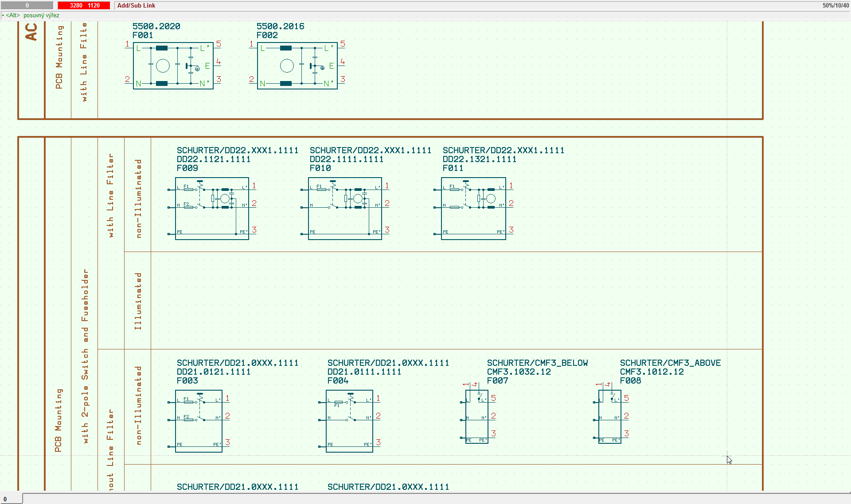Viewport: 851px width, 504px height.
Task: Click the F010 designator text
Action: coord(320,168)
